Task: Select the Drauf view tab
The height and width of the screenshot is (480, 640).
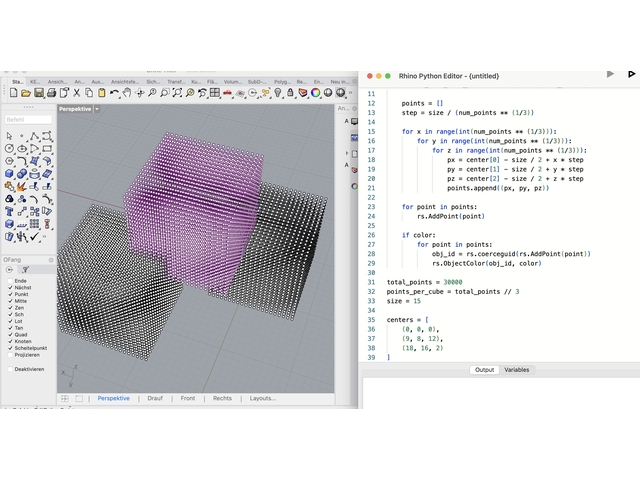Action: tap(155, 398)
